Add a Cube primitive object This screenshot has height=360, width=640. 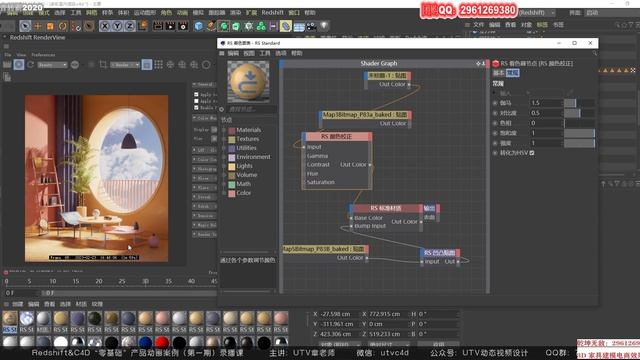click(x=199, y=26)
